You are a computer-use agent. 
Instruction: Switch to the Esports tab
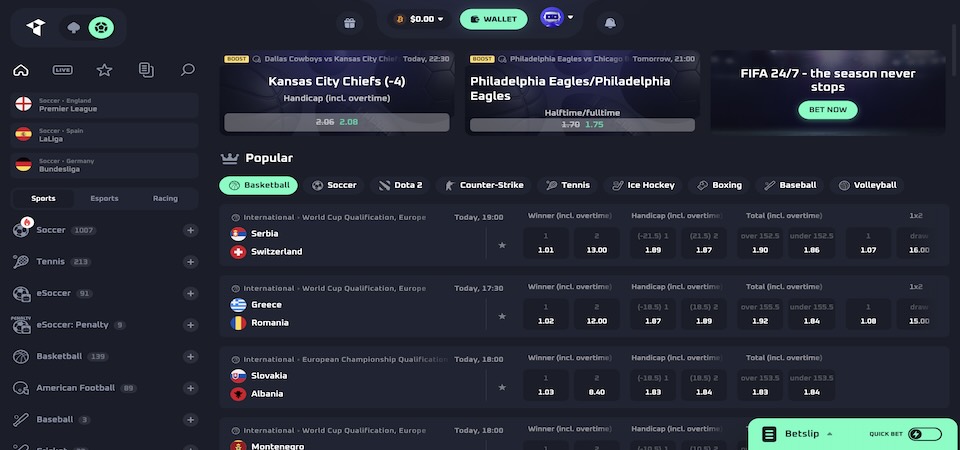click(x=104, y=198)
